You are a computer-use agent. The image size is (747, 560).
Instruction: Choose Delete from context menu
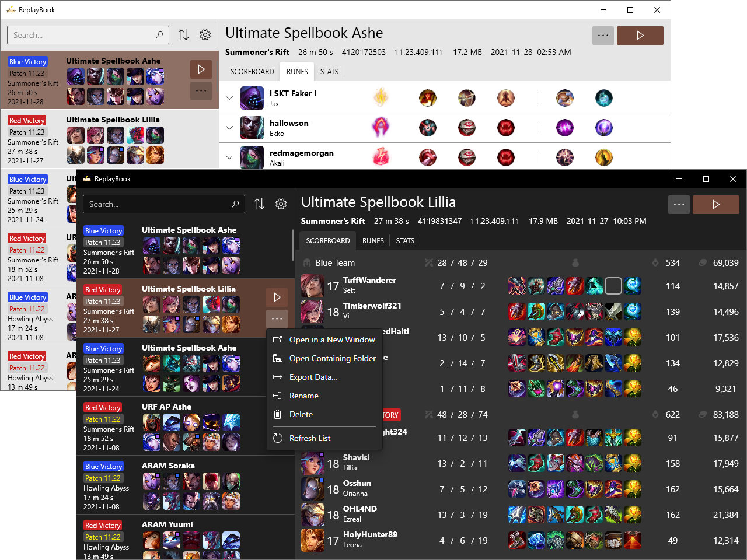tap(324, 414)
